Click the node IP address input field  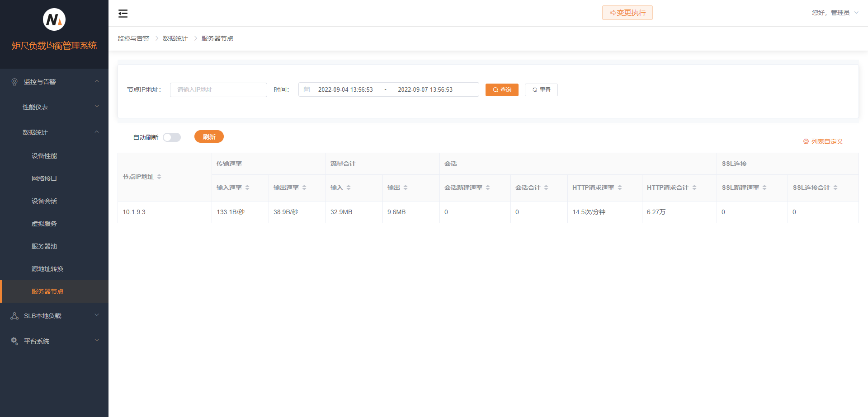point(218,90)
